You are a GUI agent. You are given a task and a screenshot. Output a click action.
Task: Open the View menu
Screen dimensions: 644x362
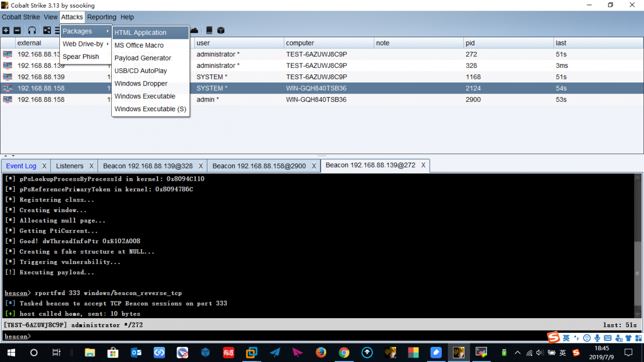(x=50, y=17)
